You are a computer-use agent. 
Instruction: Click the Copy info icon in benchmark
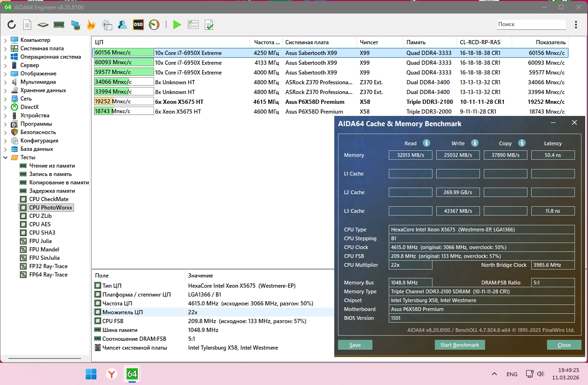[522, 143]
